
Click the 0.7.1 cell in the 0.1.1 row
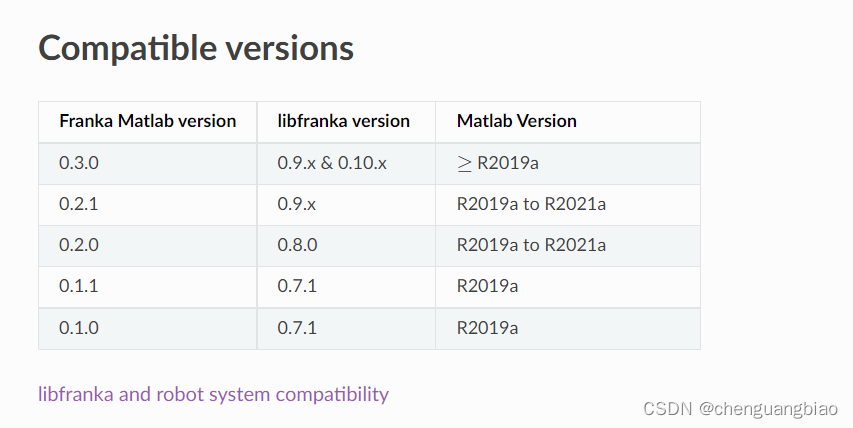pos(297,286)
